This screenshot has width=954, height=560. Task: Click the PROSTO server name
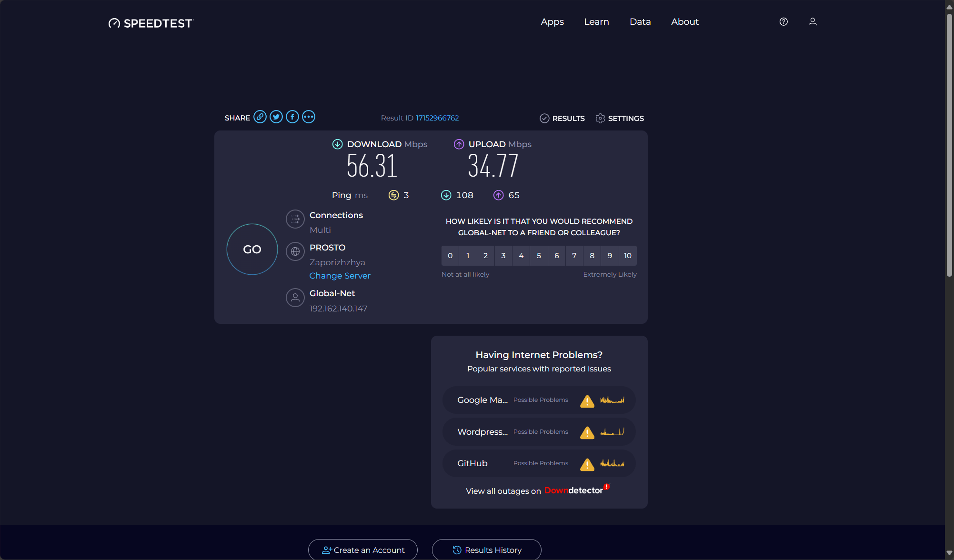(327, 248)
